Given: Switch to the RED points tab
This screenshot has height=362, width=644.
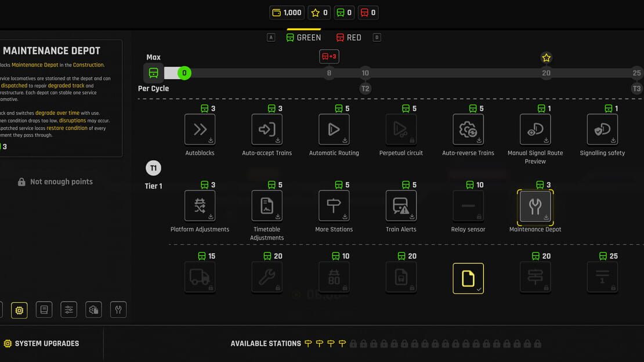Looking at the screenshot, I should click(349, 37).
